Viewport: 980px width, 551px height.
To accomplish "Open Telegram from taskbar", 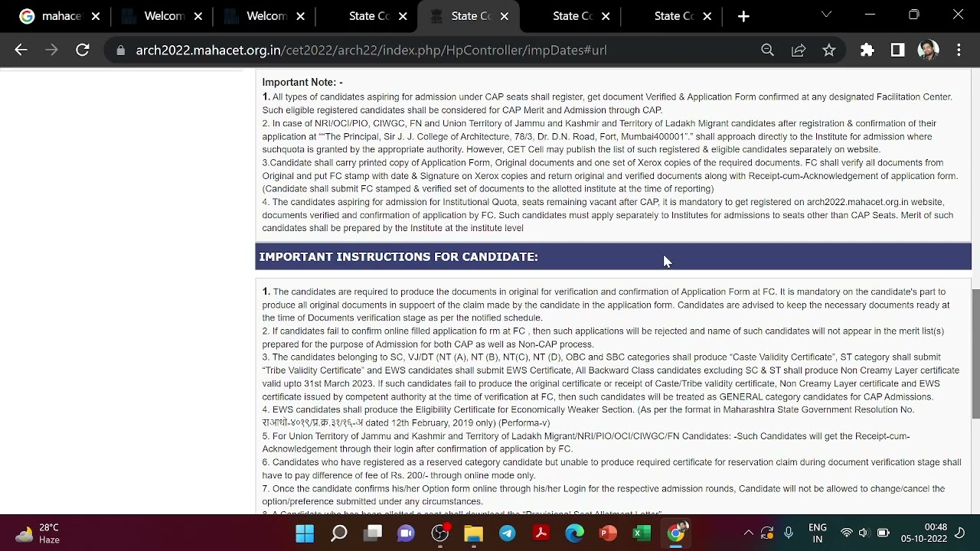I will (507, 533).
